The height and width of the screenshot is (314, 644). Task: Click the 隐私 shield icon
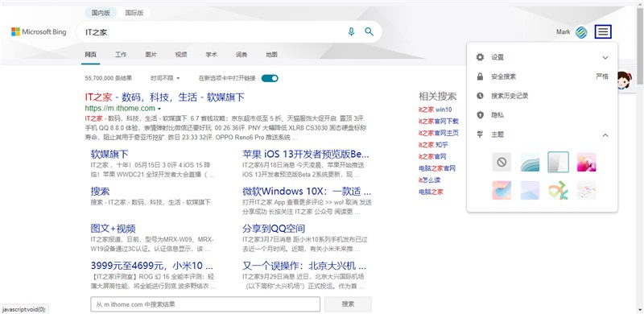pos(480,115)
